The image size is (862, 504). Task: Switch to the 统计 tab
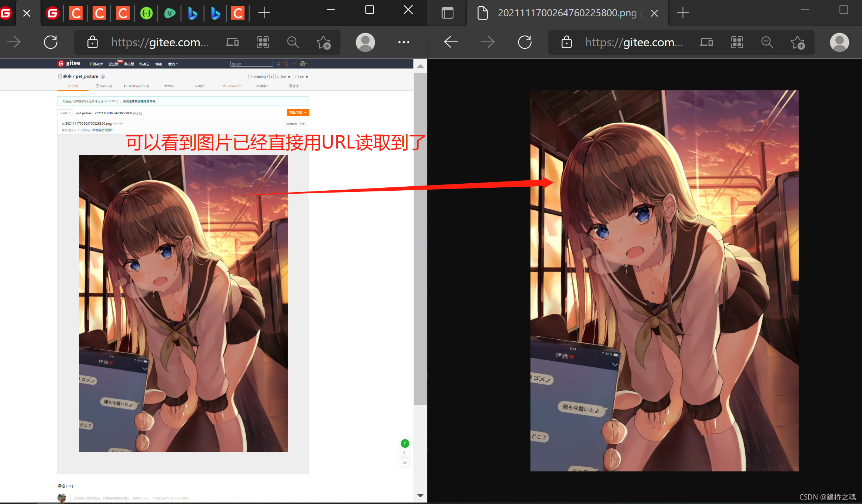tap(200, 86)
